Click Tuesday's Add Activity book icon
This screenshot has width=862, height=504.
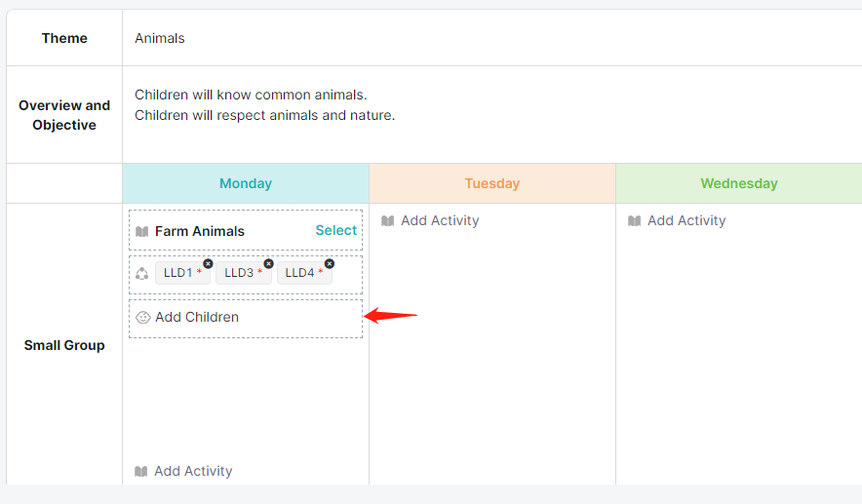[x=387, y=221]
